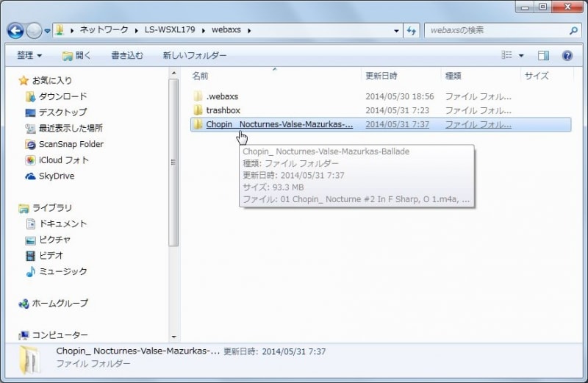Click 書き込む burn toolbar item
Screen dimensions: 588x383
coord(129,56)
